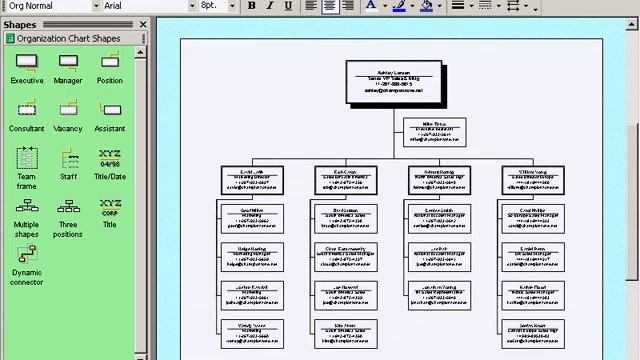Align text right
640x360 pixels.
click(x=348, y=6)
